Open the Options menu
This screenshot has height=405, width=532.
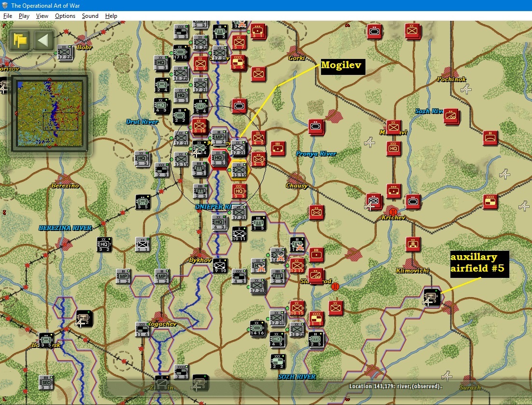click(65, 16)
